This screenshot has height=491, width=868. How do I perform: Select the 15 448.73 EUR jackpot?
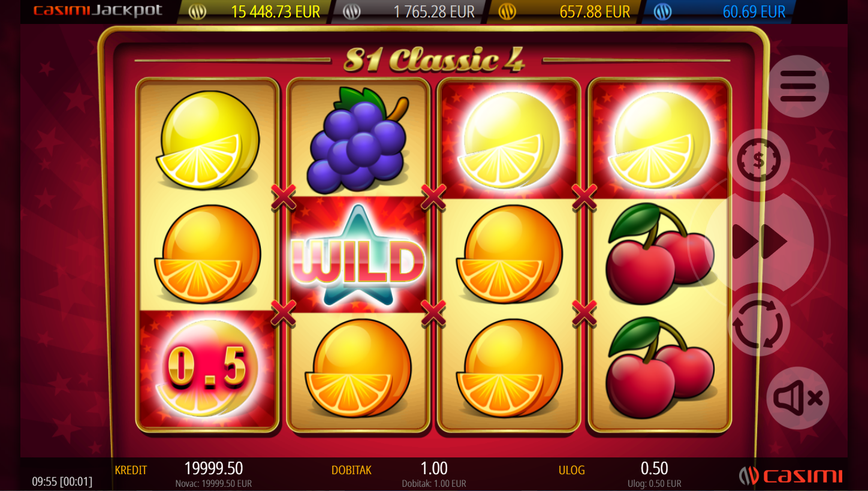pyautogui.click(x=255, y=11)
